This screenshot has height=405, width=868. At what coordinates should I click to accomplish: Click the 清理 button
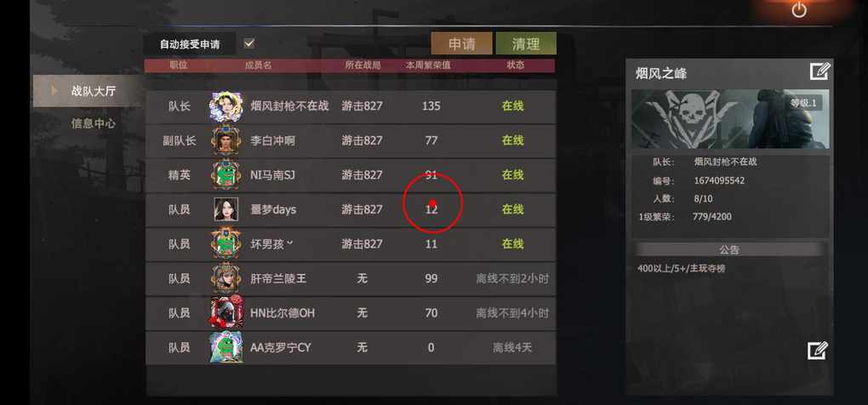coord(526,43)
